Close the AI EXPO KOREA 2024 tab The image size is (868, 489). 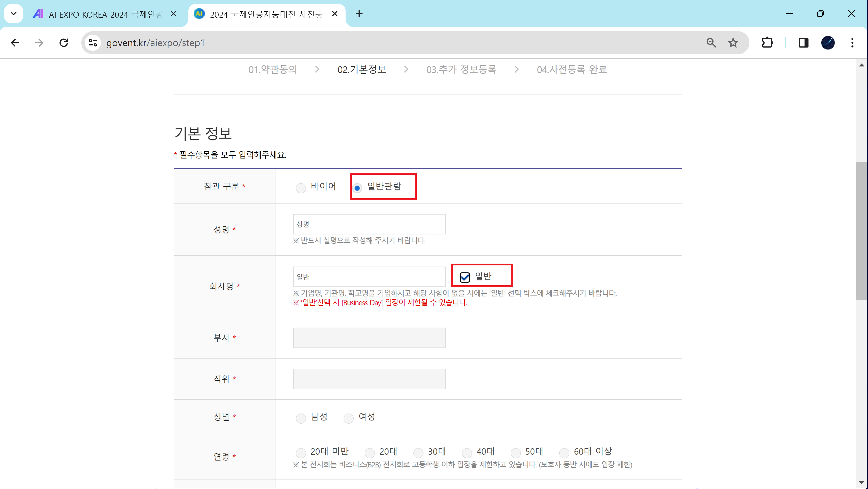point(173,14)
